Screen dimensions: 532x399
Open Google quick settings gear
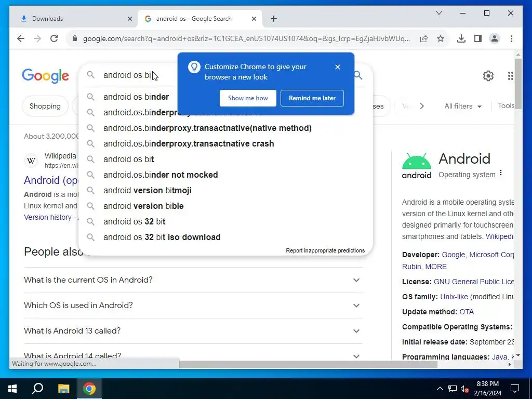(488, 76)
